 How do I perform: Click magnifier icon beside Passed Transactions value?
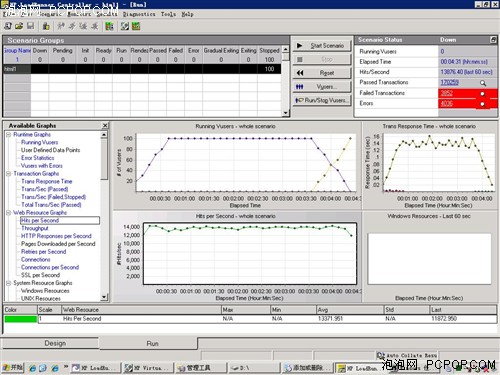pos(483,83)
